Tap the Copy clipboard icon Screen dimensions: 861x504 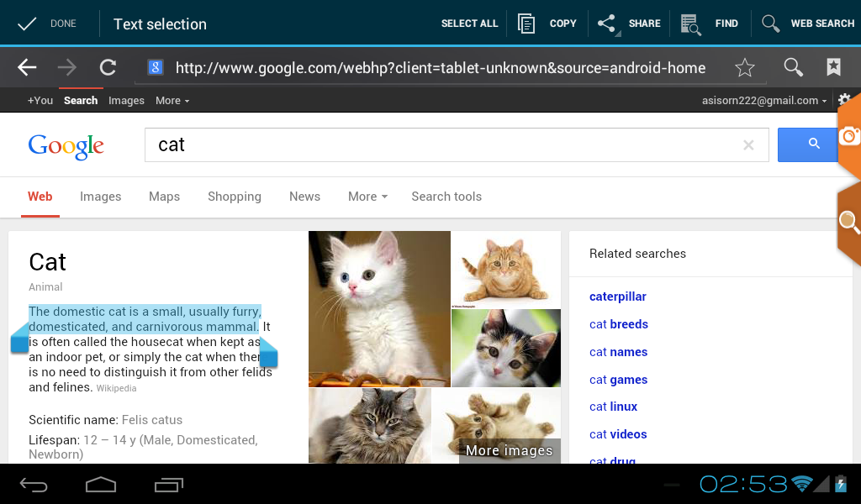(x=526, y=24)
